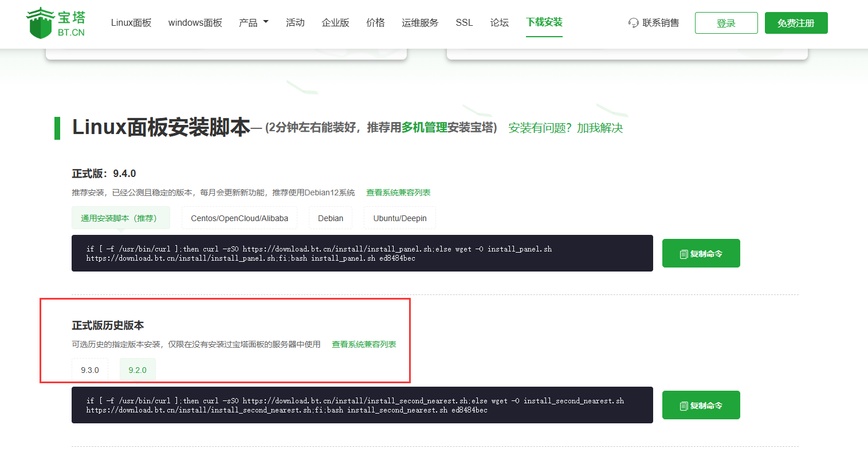The height and width of the screenshot is (464, 868).
Task: Expand the 产品 dropdown arrow
Action: pos(266,22)
